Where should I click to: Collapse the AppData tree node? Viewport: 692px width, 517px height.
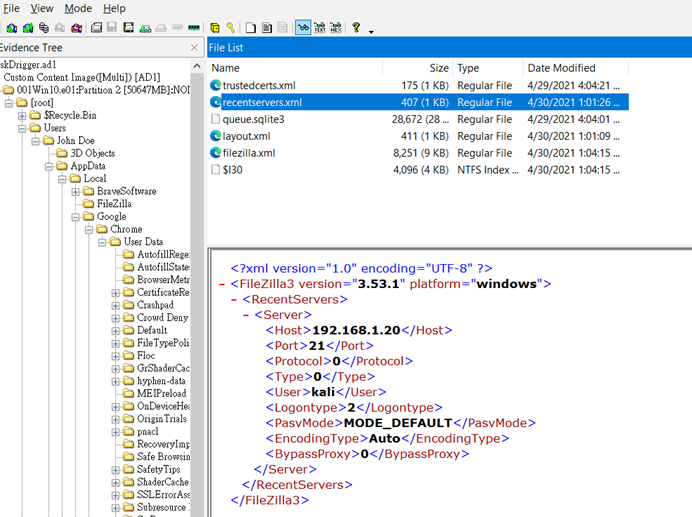[49, 166]
